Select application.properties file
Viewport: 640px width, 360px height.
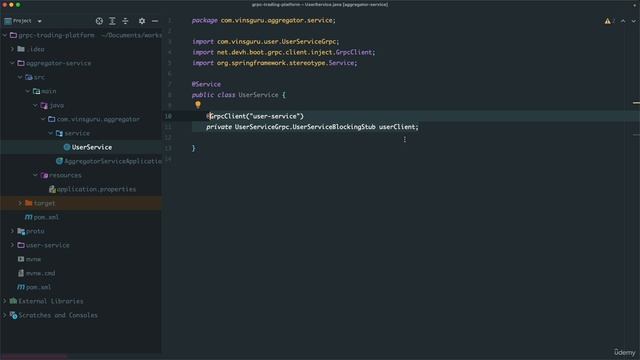point(96,189)
